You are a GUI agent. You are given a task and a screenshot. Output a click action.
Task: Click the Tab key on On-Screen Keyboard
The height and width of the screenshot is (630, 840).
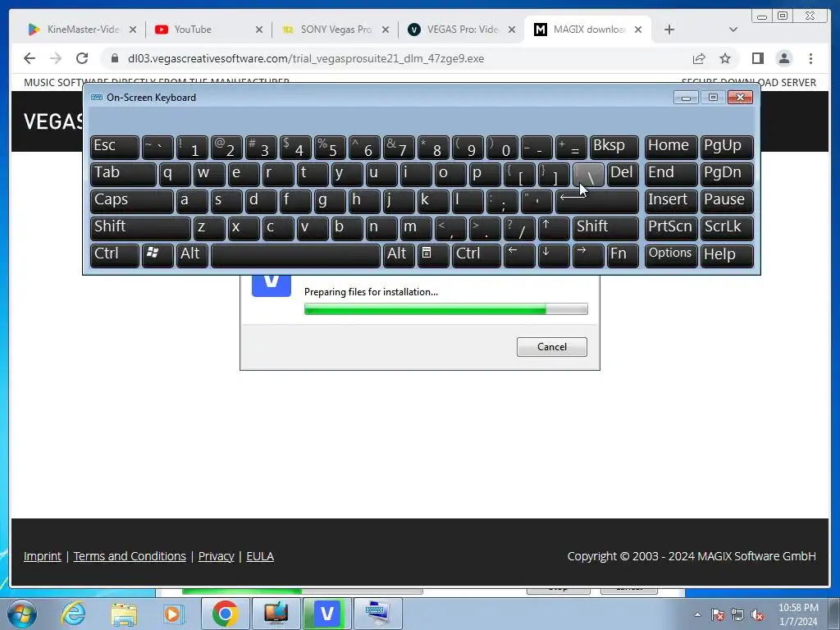(123, 174)
